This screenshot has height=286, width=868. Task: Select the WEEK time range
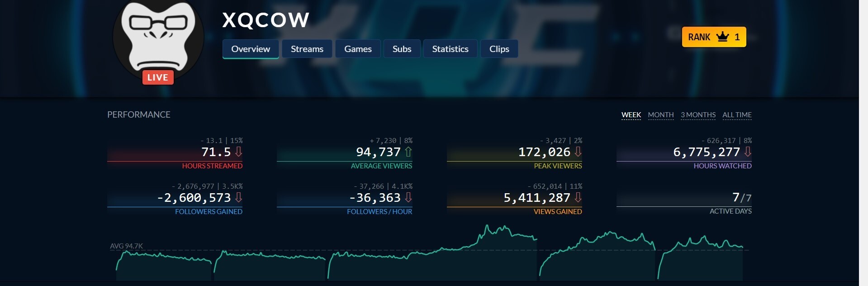pos(631,115)
